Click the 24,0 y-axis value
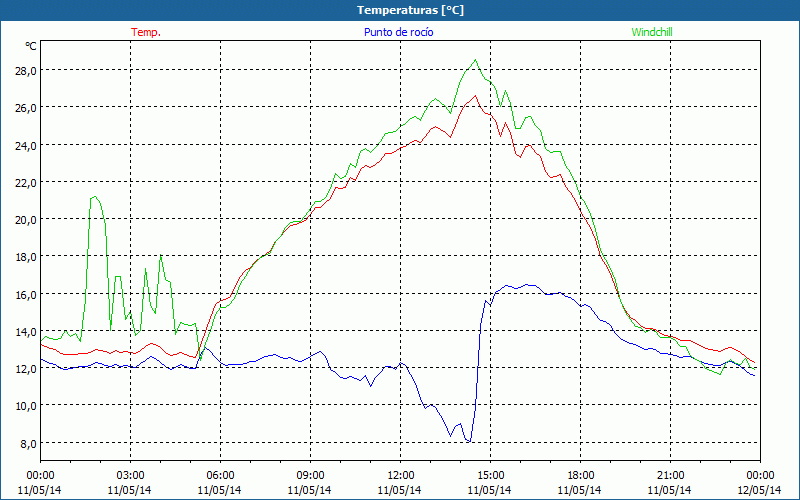Viewport: 800px width, 500px height. [x=26, y=145]
